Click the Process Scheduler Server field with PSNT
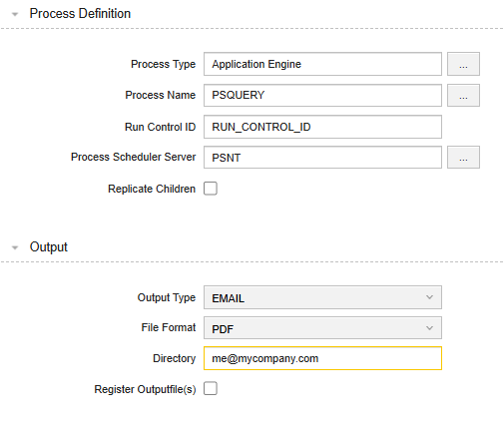504x435 pixels. pos(322,157)
